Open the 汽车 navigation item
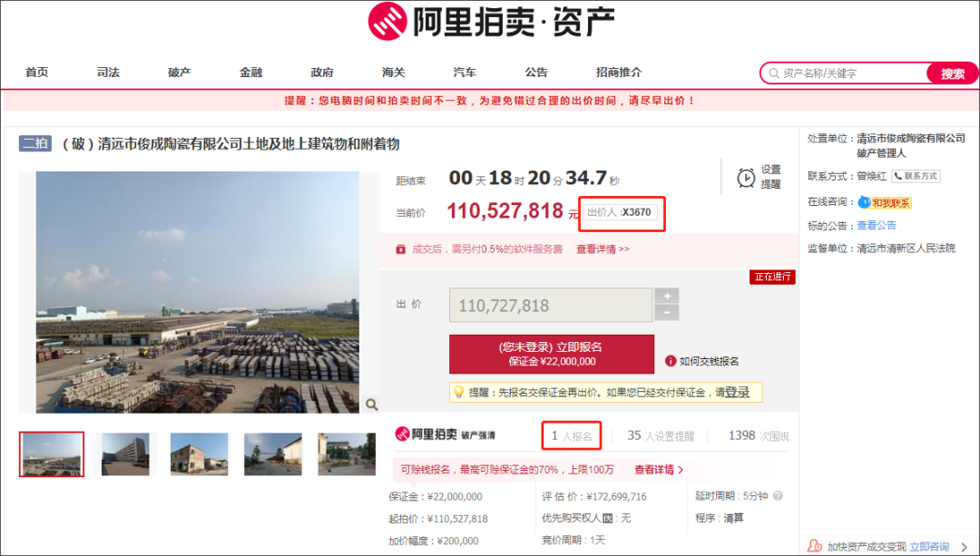 point(465,73)
